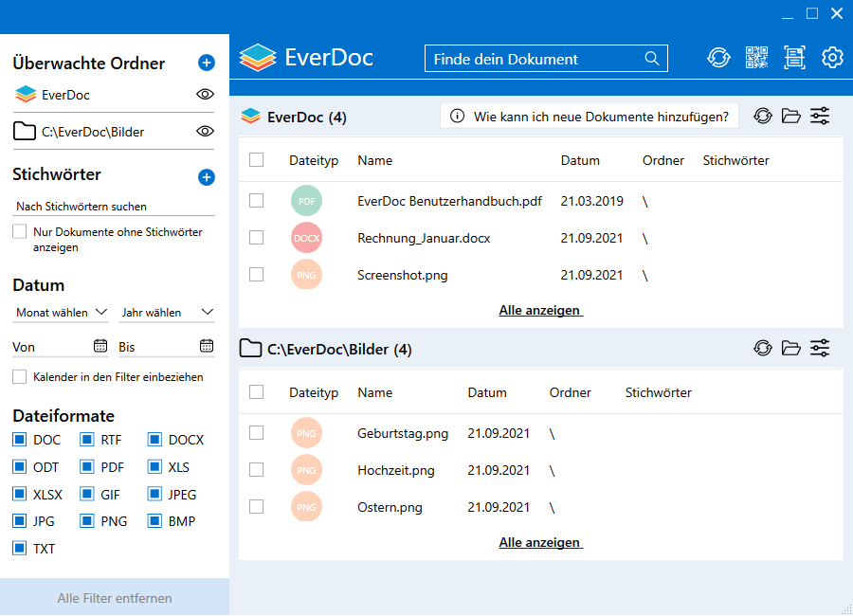Add a new keyword with plus icon
Viewport: 853px width, 616px height.
point(207,177)
